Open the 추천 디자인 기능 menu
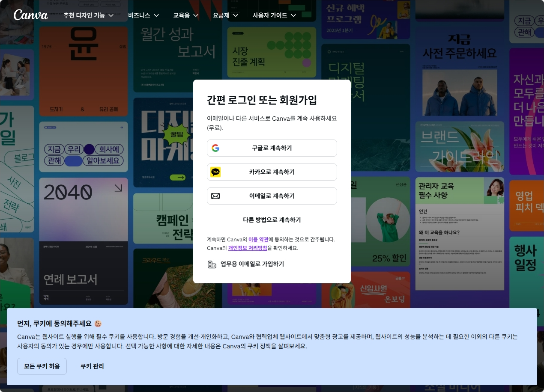544x392 pixels. coord(89,15)
